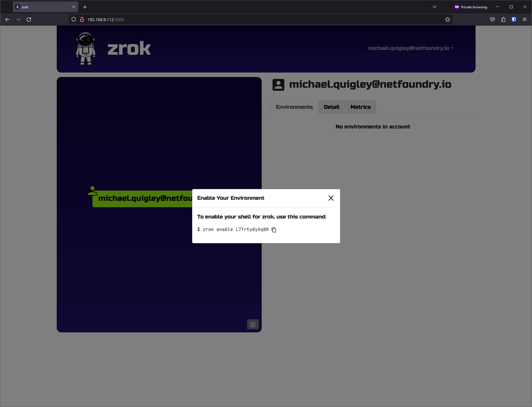Select the Metrics tab
532x407 pixels.
pos(360,107)
